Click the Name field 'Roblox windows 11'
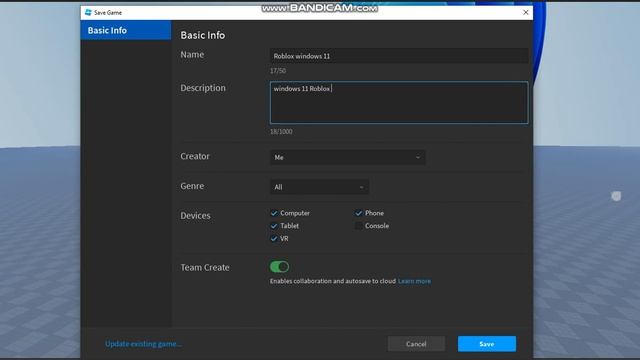 point(399,56)
